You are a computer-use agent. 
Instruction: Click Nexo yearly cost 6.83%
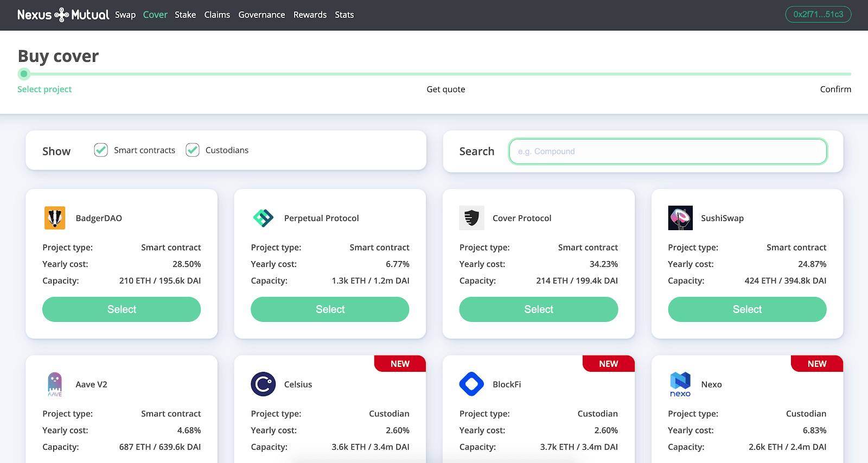coord(815,430)
